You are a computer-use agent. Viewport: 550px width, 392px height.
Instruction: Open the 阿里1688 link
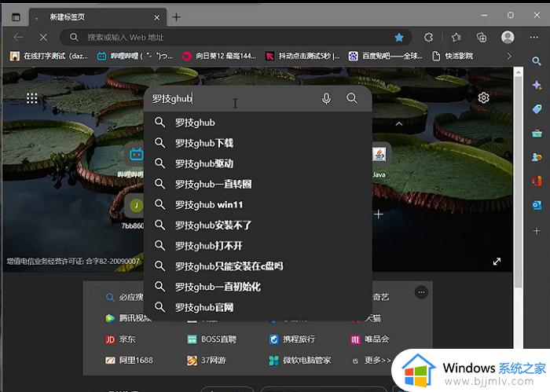coord(129,360)
